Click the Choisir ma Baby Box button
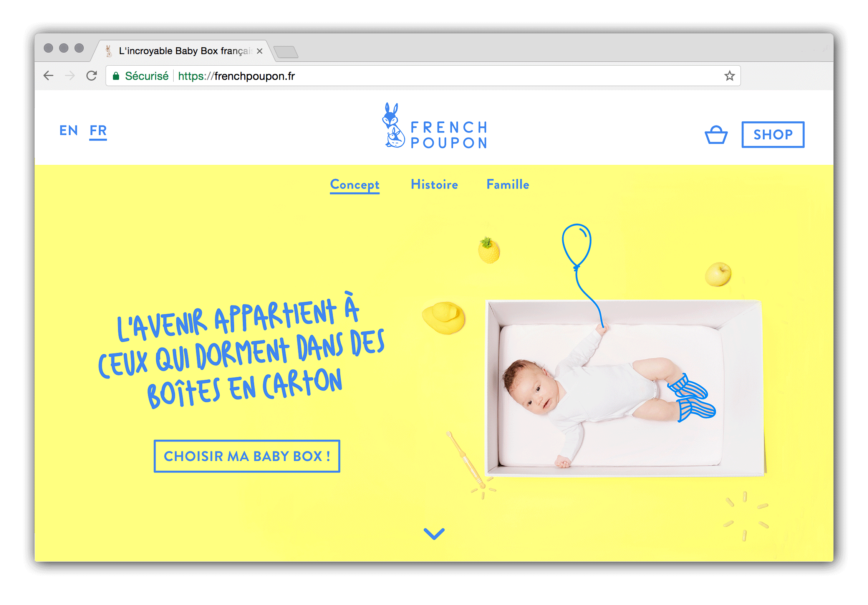The width and height of the screenshot is (868, 605). tap(247, 456)
